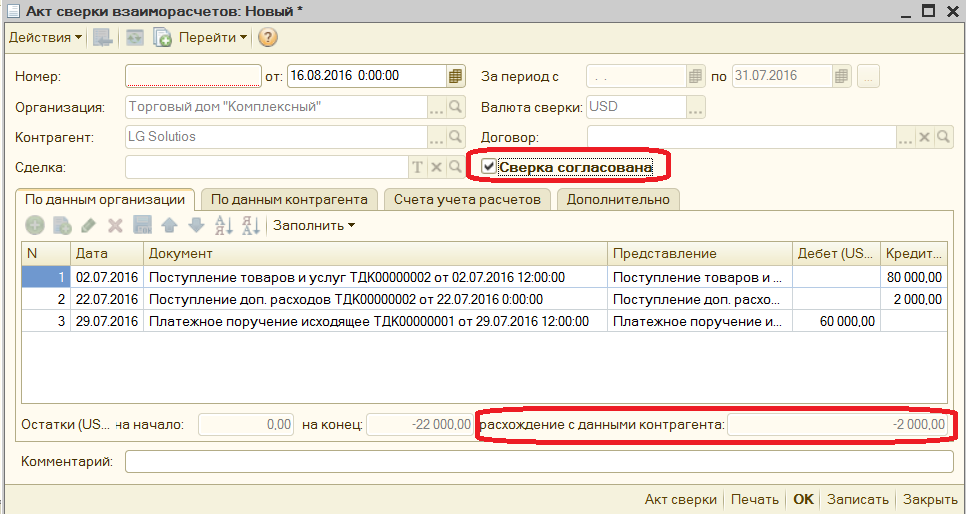The width and height of the screenshot is (966, 514).
Task: Click the OK button
Action: tap(803, 499)
